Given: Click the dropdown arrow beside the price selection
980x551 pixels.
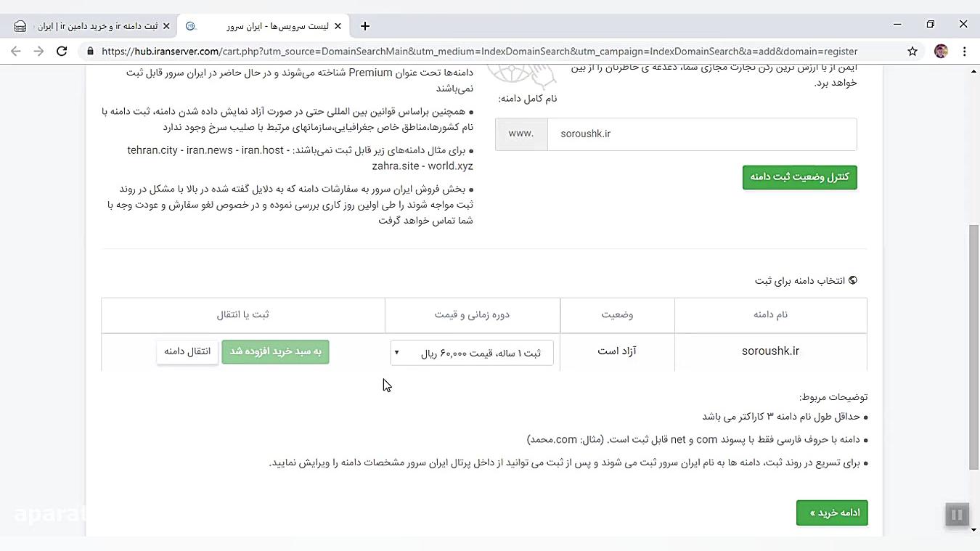Looking at the screenshot, I should (x=396, y=352).
